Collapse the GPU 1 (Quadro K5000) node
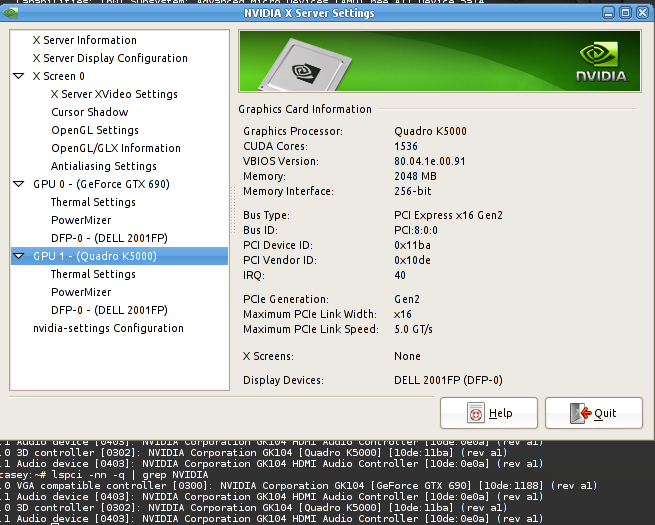 [x=19, y=256]
